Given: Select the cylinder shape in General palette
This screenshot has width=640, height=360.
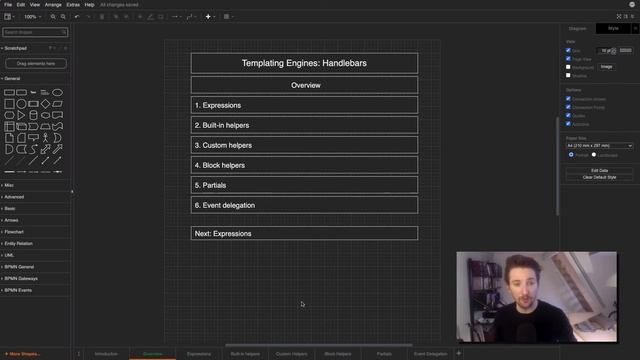Looking at the screenshot, I should pyautogui.click(x=33, y=115).
